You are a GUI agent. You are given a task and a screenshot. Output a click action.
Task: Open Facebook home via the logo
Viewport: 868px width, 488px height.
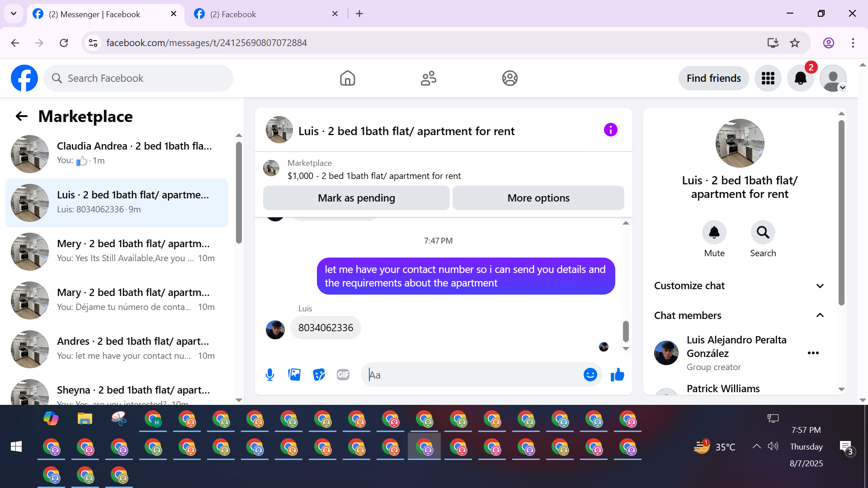point(24,78)
